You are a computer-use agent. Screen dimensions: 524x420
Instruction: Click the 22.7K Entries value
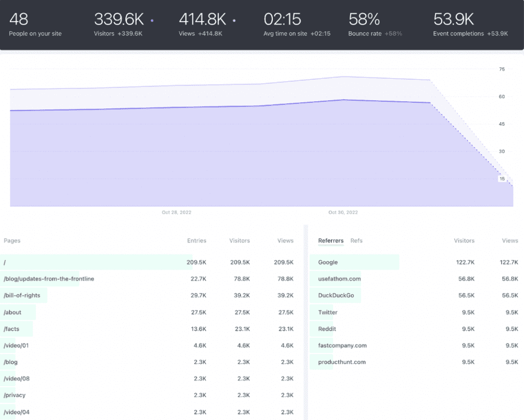coord(199,279)
